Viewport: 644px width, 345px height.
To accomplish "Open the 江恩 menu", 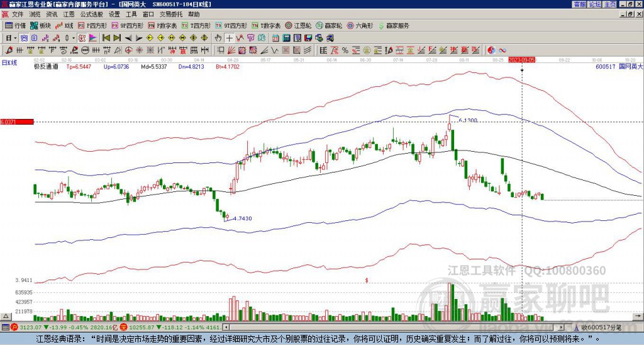I will click(69, 14).
